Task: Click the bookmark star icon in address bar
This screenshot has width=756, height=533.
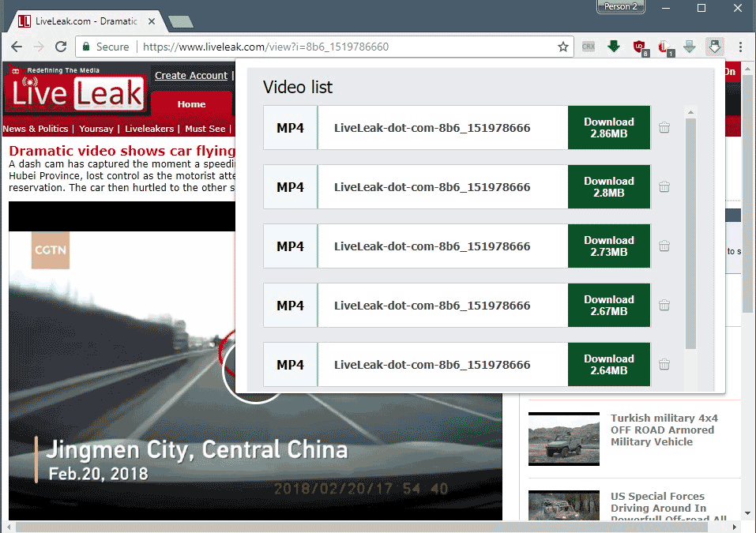Action: tap(563, 47)
